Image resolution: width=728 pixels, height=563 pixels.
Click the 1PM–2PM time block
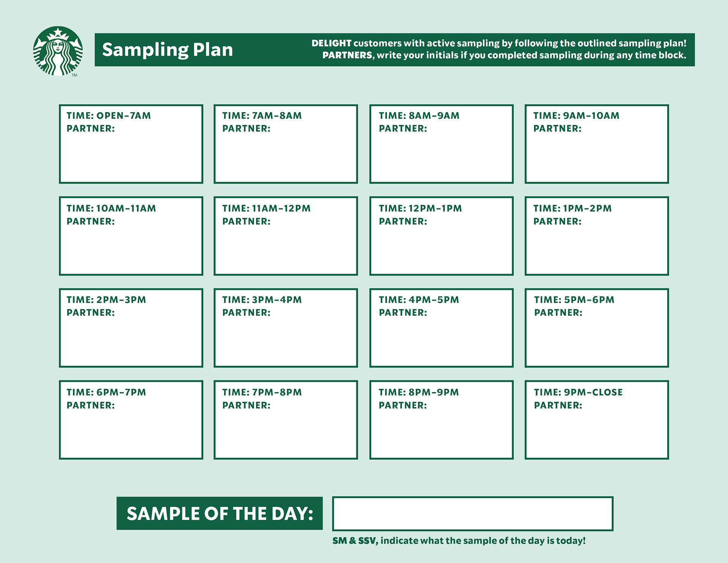point(596,236)
